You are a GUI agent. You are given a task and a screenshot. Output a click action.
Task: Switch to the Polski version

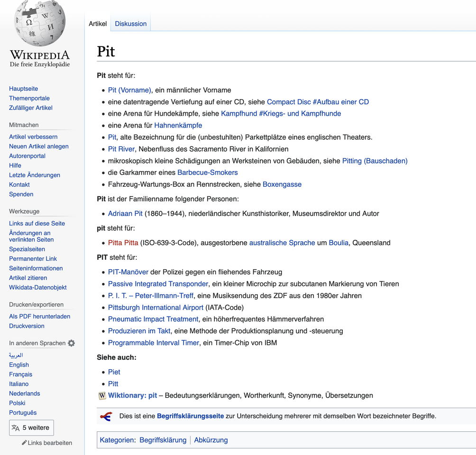[17, 403]
